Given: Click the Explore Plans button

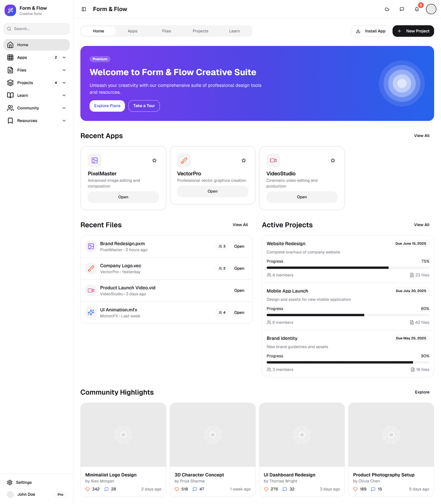Looking at the screenshot, I should [x=107, y=106].
